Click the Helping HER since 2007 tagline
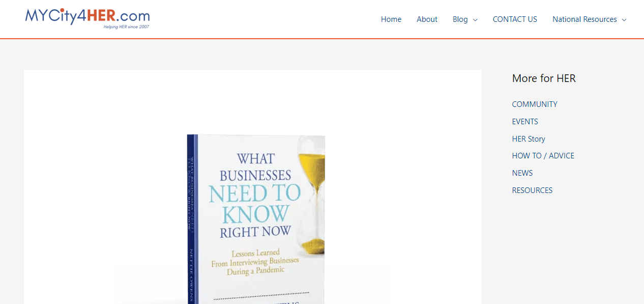This screenshot has width=644, height=304. [126, 26]
